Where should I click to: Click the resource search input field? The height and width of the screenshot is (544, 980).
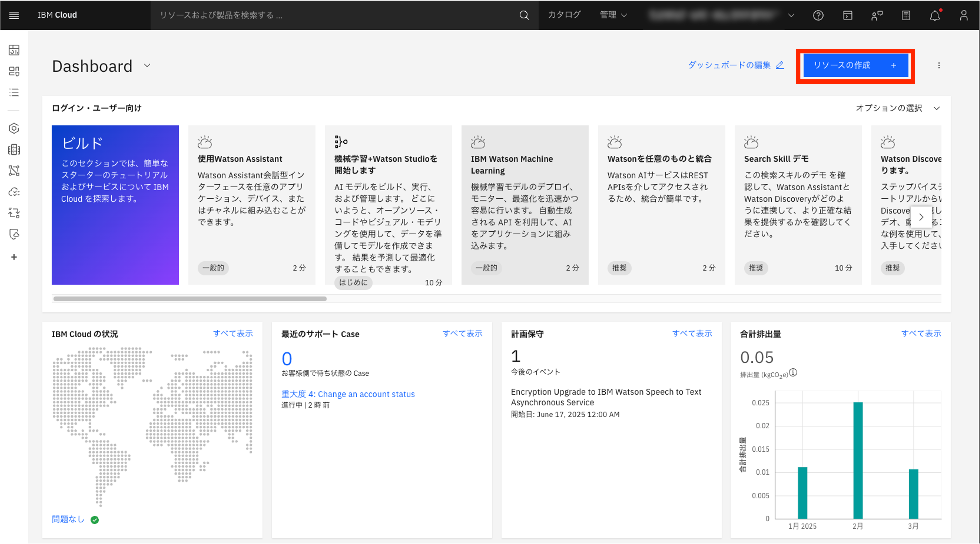[x=335, y=15]
